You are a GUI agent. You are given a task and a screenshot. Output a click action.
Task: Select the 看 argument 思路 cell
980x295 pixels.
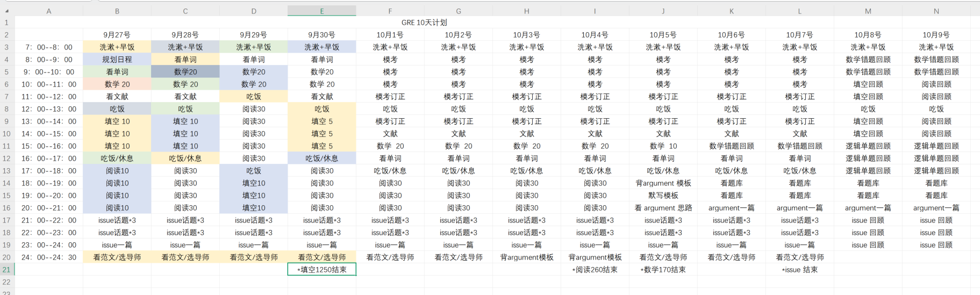tap(663, 208)
